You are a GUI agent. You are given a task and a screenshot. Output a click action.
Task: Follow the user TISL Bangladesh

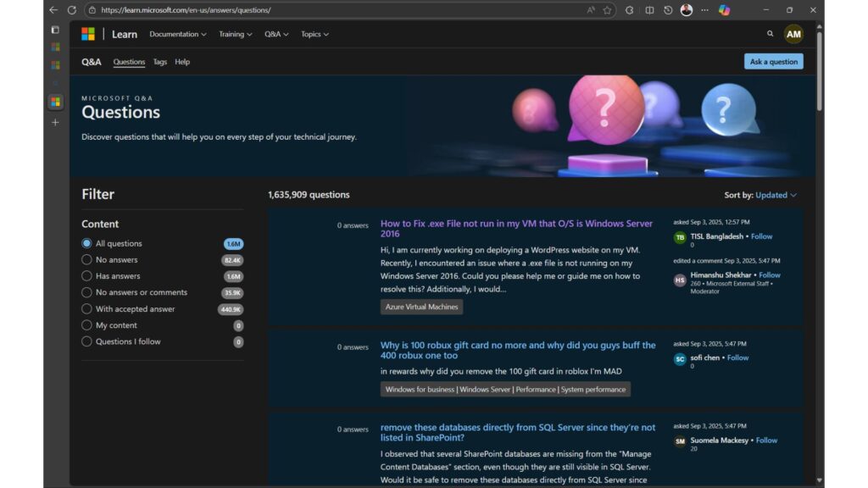[761, 236]
